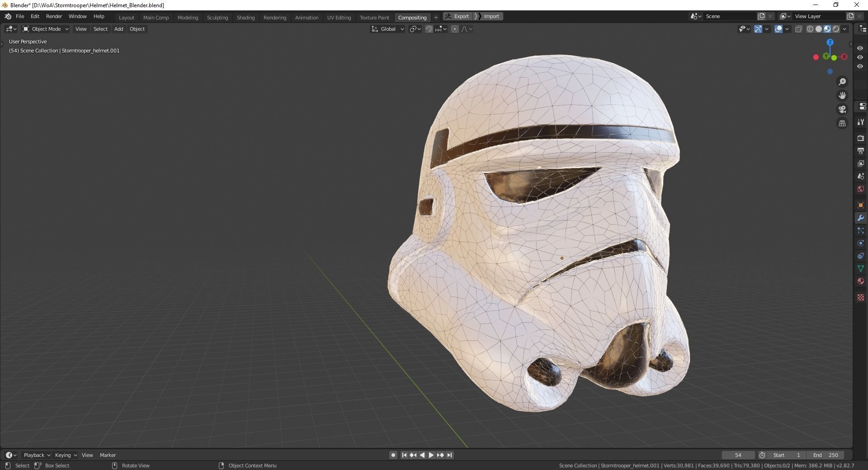The image size is (868, 470).
Task: Open the Object Mode dropdown
Action: pyautogui.click(x=45, y=29)
